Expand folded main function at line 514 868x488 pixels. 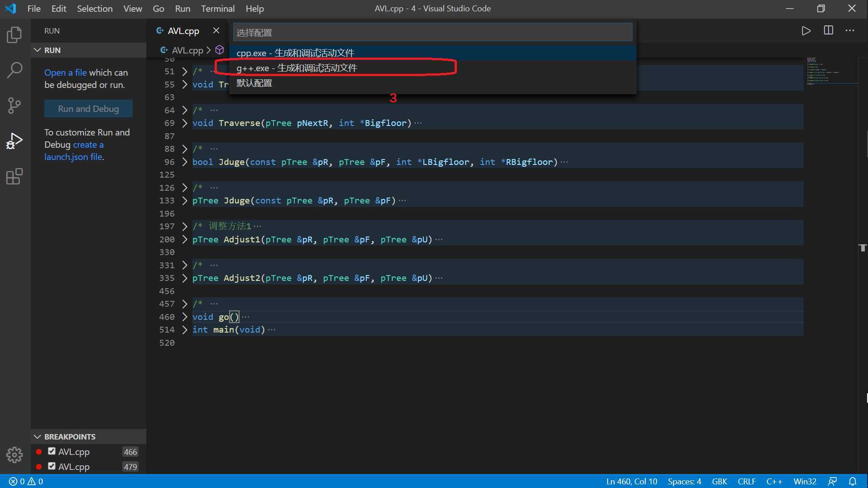tap(184, 329)
